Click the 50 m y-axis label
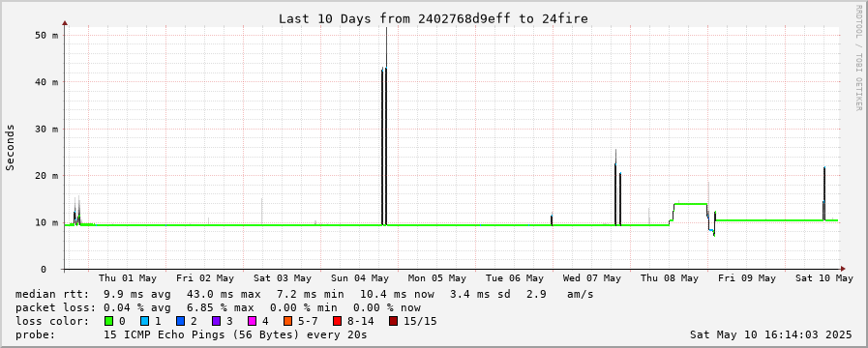The image size is (868, 348). pos(46,35)
